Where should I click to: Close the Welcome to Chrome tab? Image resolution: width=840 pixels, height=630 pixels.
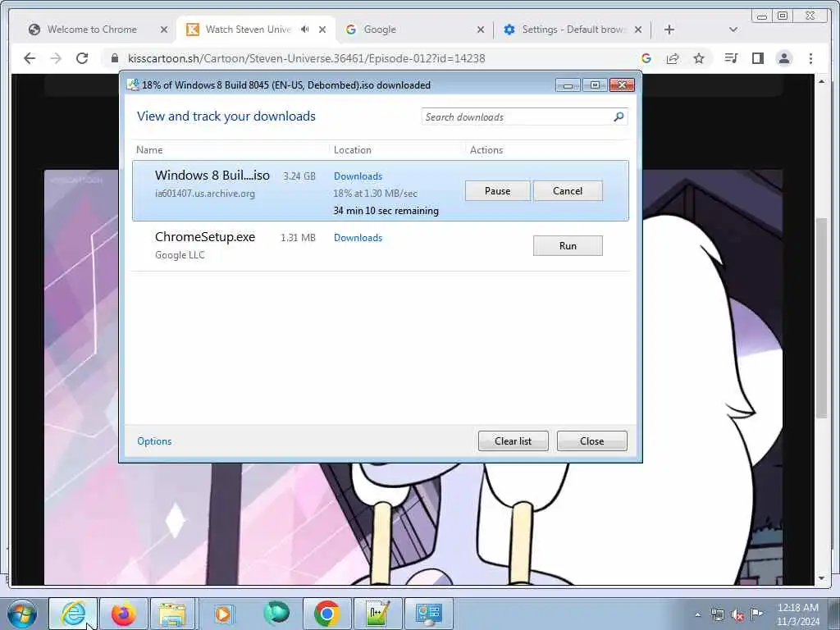pos(164,30)
